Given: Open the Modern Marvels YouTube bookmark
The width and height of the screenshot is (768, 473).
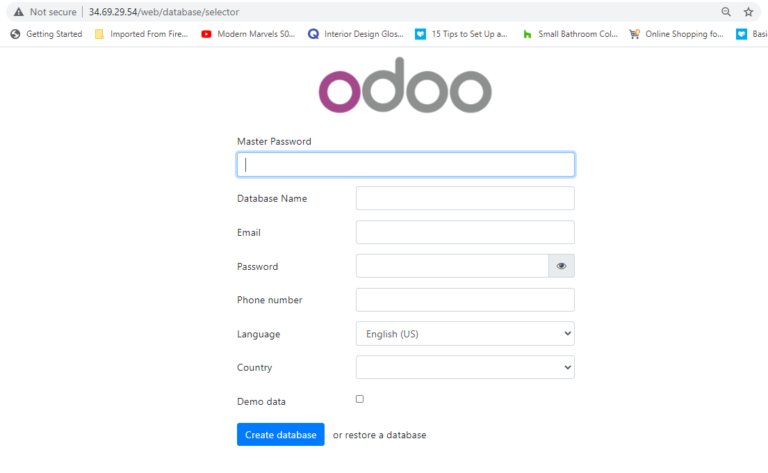Looking at the screenshot, I should click(x=249, y=33).
